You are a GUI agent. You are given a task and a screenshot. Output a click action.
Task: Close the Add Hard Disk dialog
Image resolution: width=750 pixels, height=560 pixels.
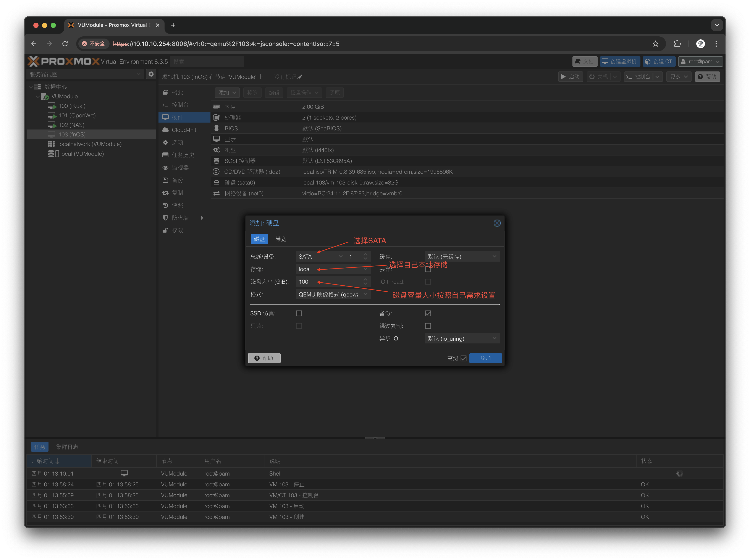[x=496, y=223]
